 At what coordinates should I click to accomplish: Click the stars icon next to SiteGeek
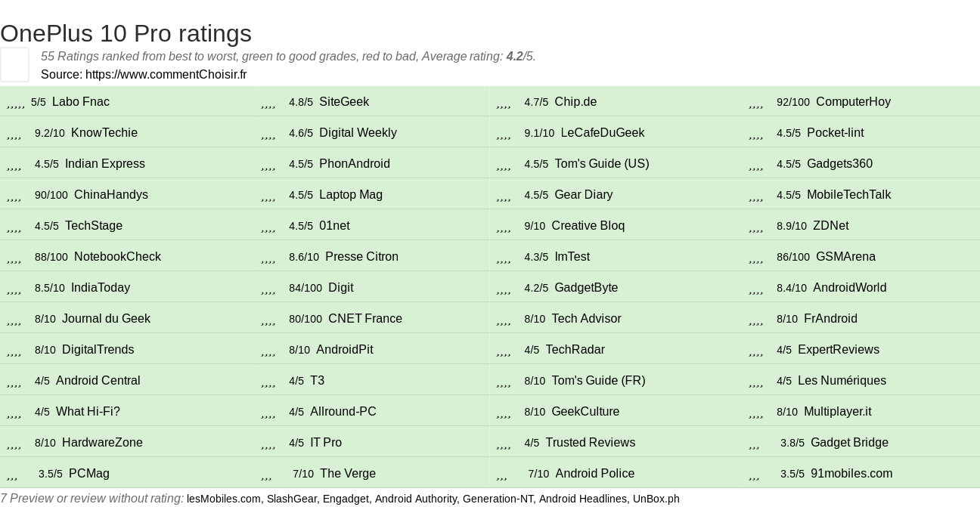click(268, 102)
